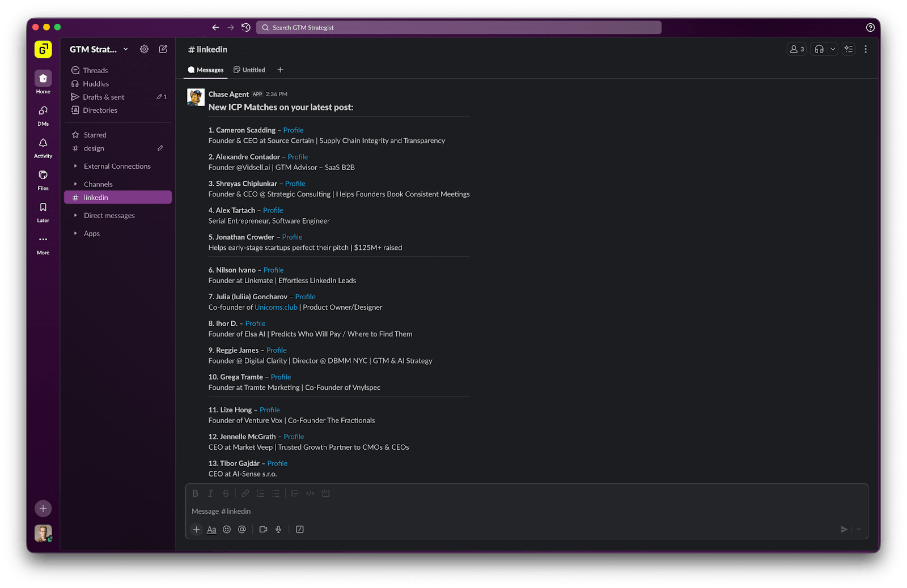This screenshot has height=588, width=907.
Task: Switch to the Untitled tab
Action: [x=249, y=70]
